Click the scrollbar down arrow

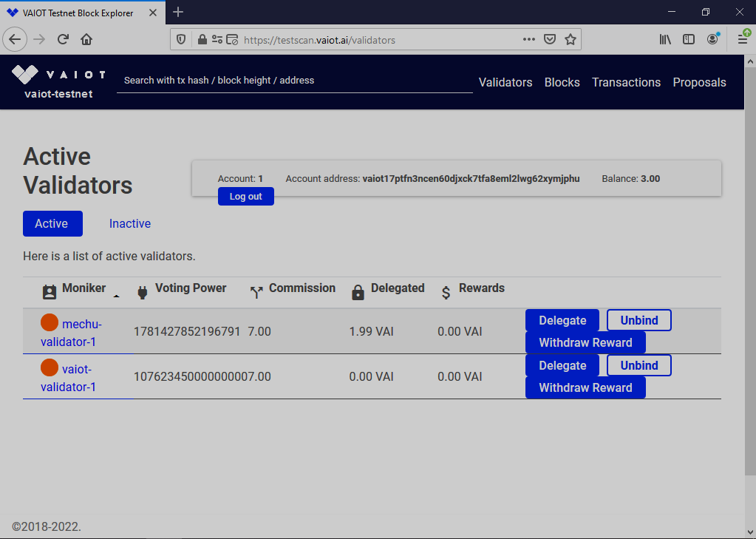pos(750,532)
